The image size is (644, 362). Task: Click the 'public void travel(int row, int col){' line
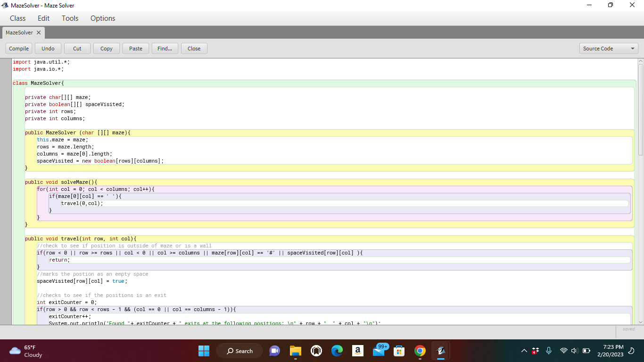click(81, 239)
